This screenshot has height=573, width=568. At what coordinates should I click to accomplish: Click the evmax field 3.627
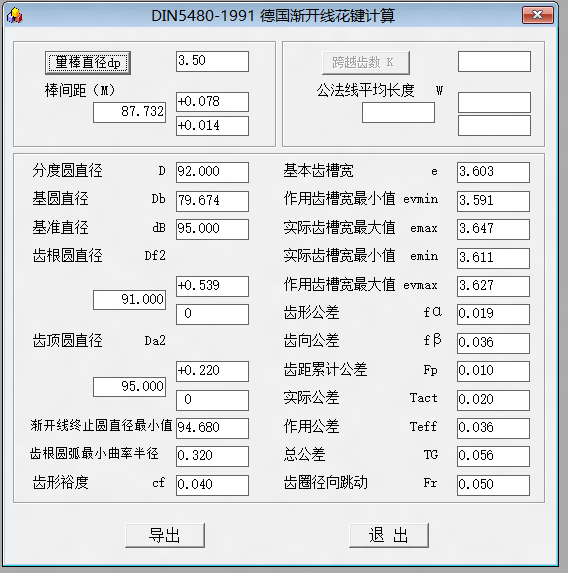point(493,286)
